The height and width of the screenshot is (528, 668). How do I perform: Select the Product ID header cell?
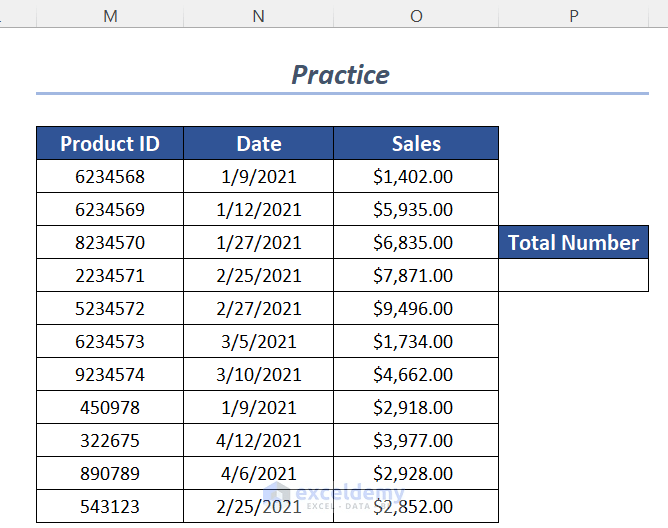point(110,143)
